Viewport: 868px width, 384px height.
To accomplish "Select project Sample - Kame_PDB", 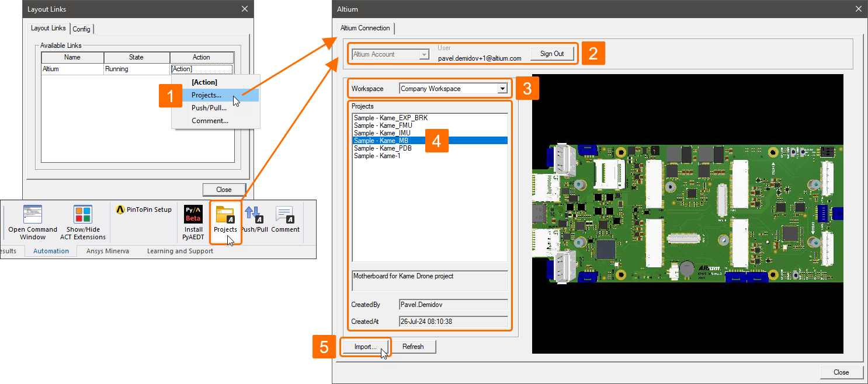I will pyautogui.click(x=430, y=148).
